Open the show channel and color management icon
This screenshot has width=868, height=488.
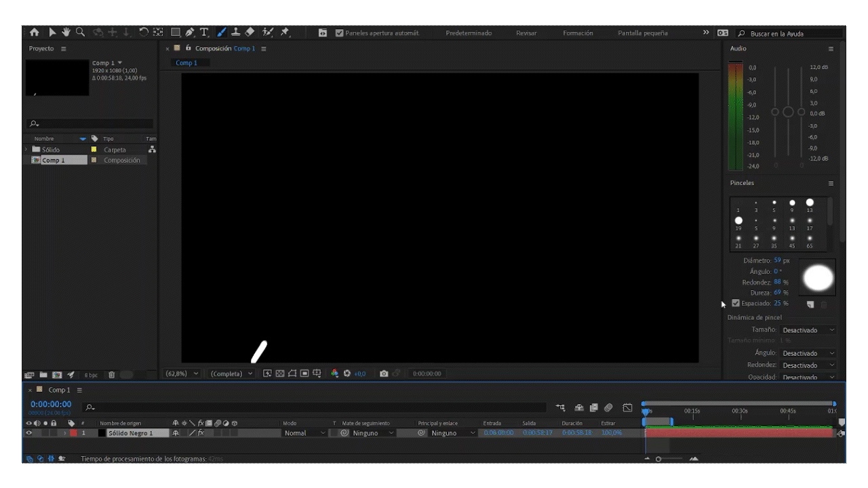(334, 373)
